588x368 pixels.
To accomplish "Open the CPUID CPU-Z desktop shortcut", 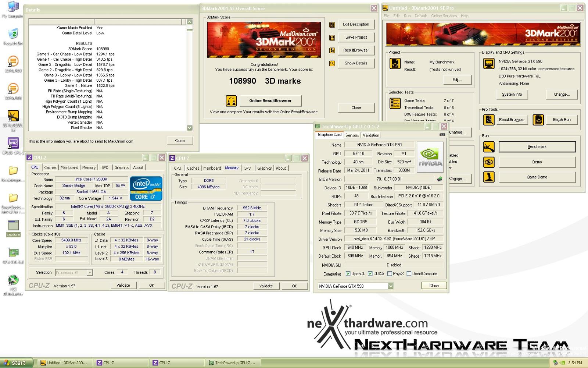I will pos(13,146).
